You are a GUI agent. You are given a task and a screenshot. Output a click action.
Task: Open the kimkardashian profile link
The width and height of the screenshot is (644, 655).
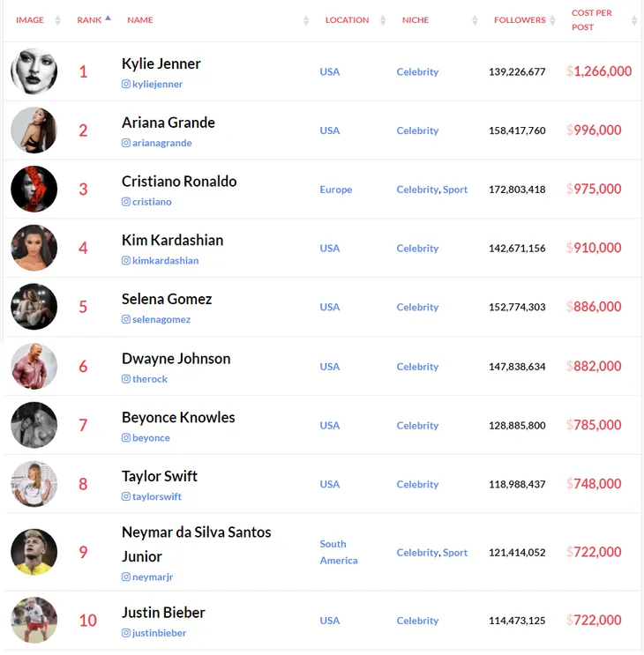point(166,261)
